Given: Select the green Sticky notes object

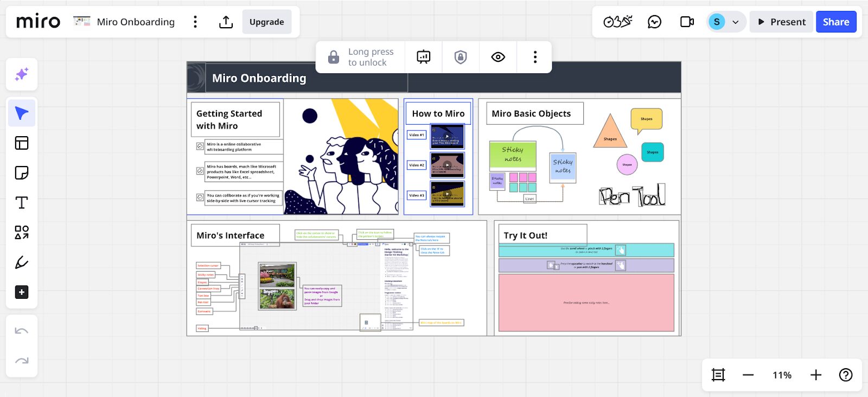Looking at the screenshot, I should click(x=513, y=155).
